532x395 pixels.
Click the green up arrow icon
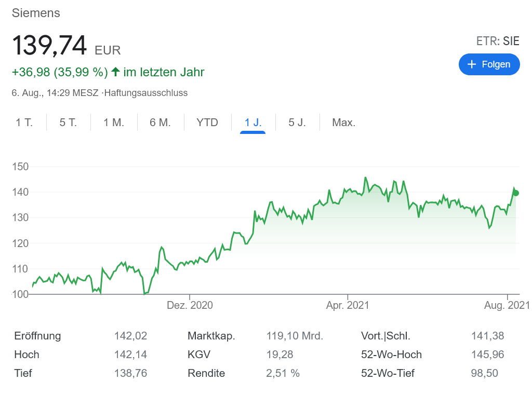point(115,72)
